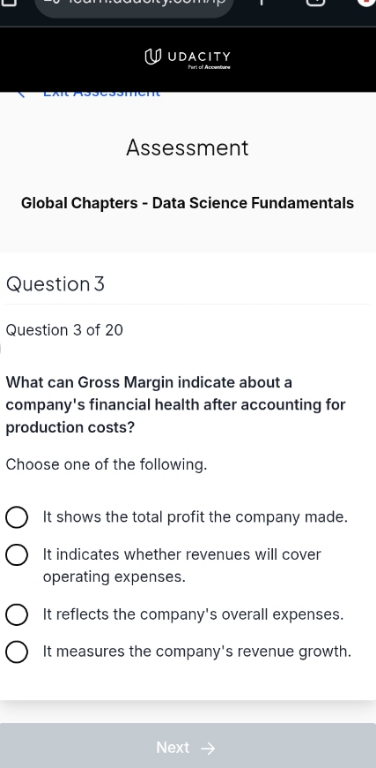The height and width of the screenshot is (768, 376).
Task: Click the Exit Assessment link
Action: [x=101, y=94]
